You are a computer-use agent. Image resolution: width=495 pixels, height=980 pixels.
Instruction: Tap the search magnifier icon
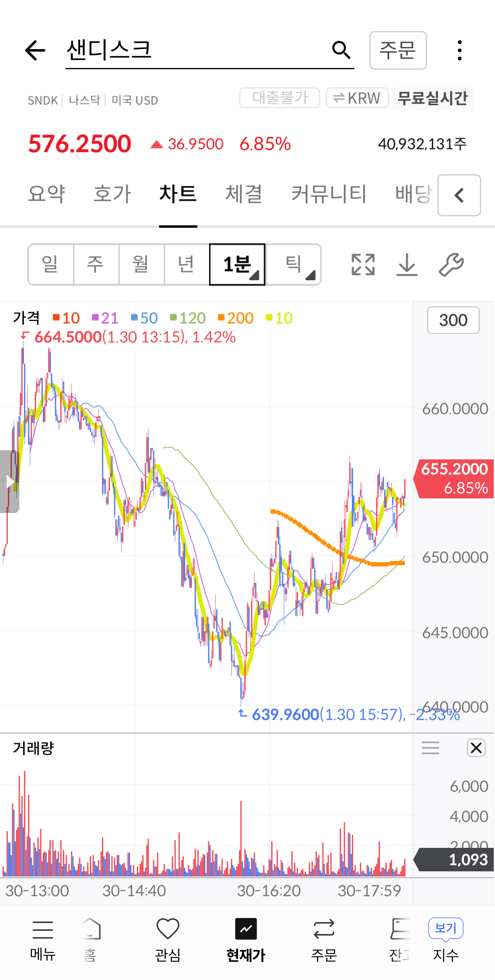[x=341, y=50]
